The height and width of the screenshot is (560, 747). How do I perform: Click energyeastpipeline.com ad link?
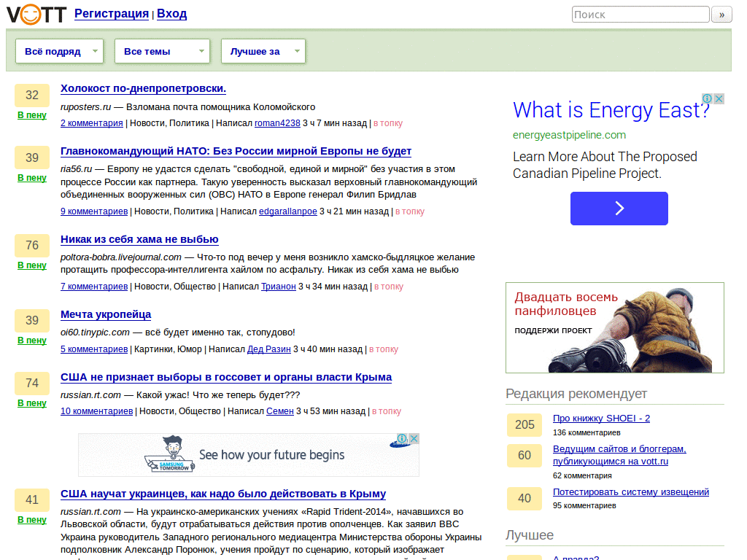click(x=569, y=135)
